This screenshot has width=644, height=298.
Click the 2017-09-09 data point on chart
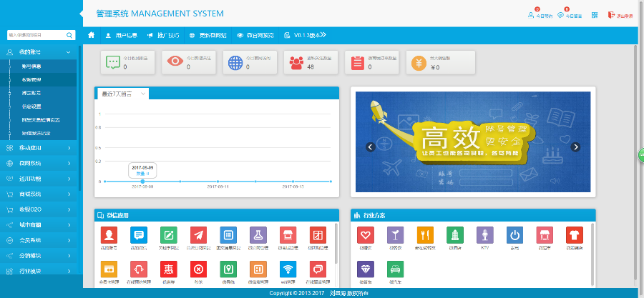142,182
